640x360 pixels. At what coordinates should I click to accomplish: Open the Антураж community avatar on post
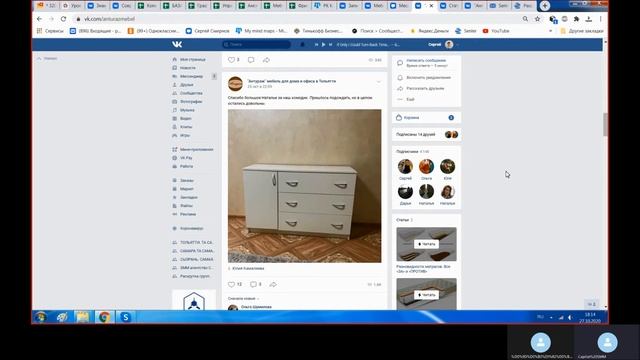click(235, 84)
